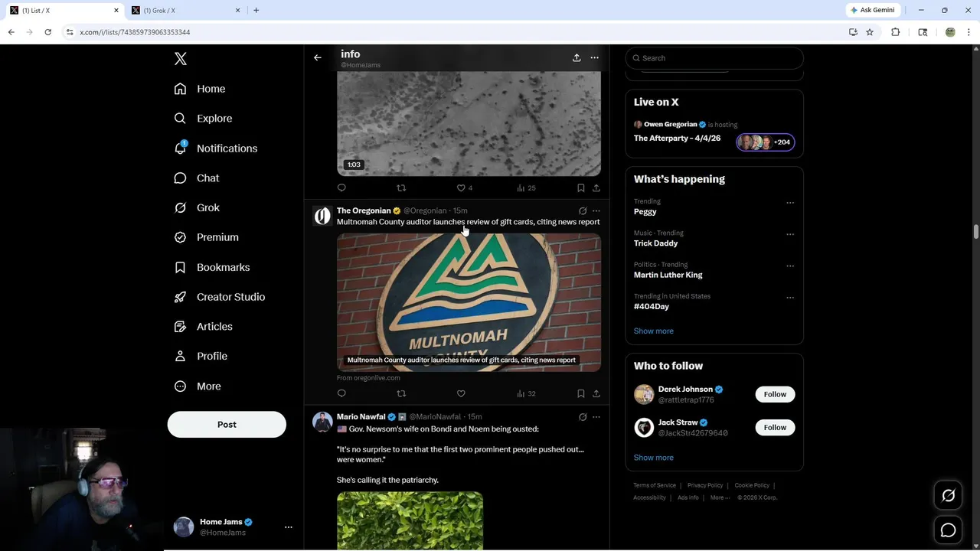
Task: Join The Afterparty live space
Action: (714, 135)
